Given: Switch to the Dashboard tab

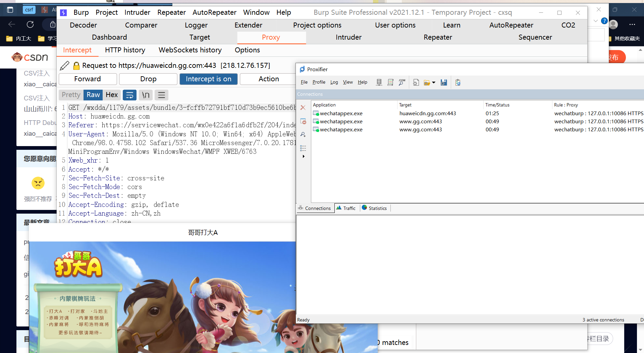Looking at the screenshot, I should 109,37.
